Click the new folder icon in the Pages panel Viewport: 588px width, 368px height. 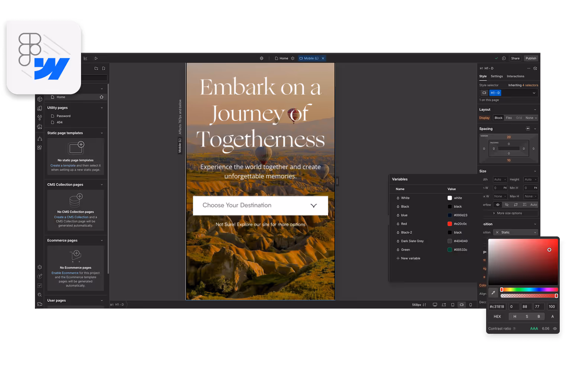click(96, 68)
